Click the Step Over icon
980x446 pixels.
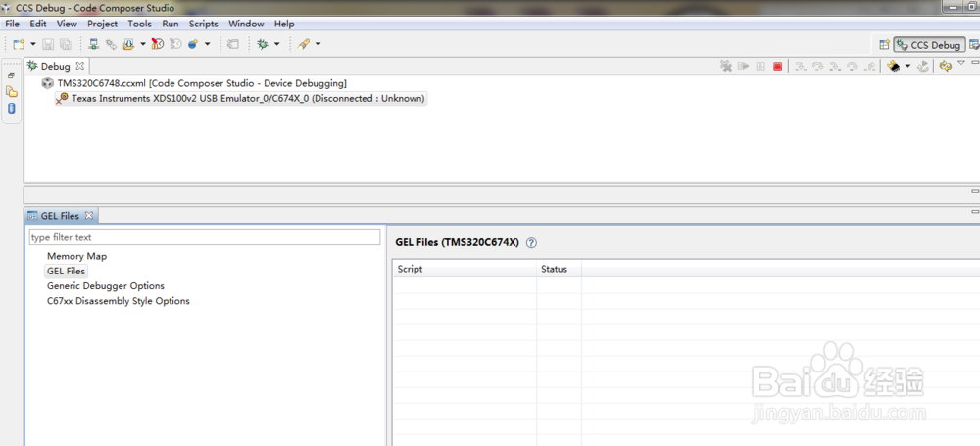pyautogui.click(x=817, y=66)
